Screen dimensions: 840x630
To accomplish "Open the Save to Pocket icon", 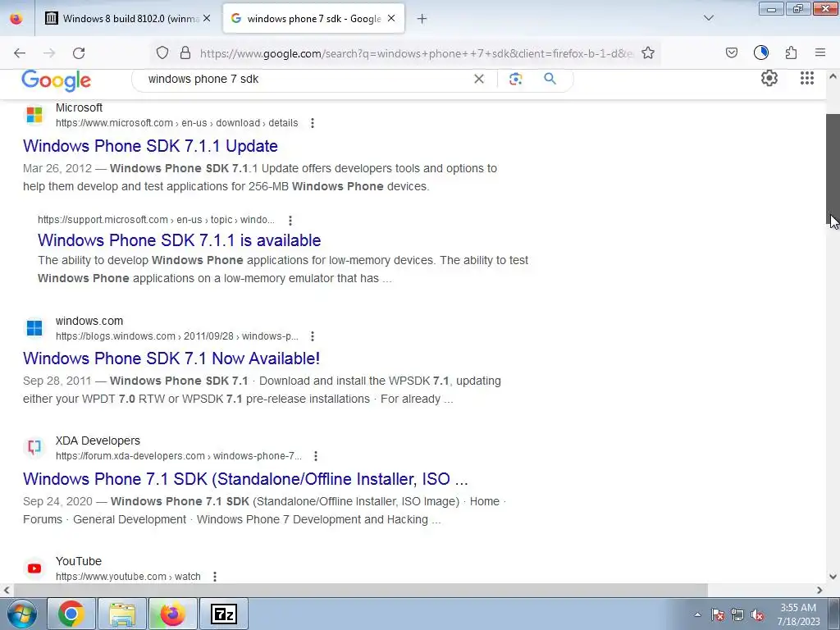I will point(731,52).
